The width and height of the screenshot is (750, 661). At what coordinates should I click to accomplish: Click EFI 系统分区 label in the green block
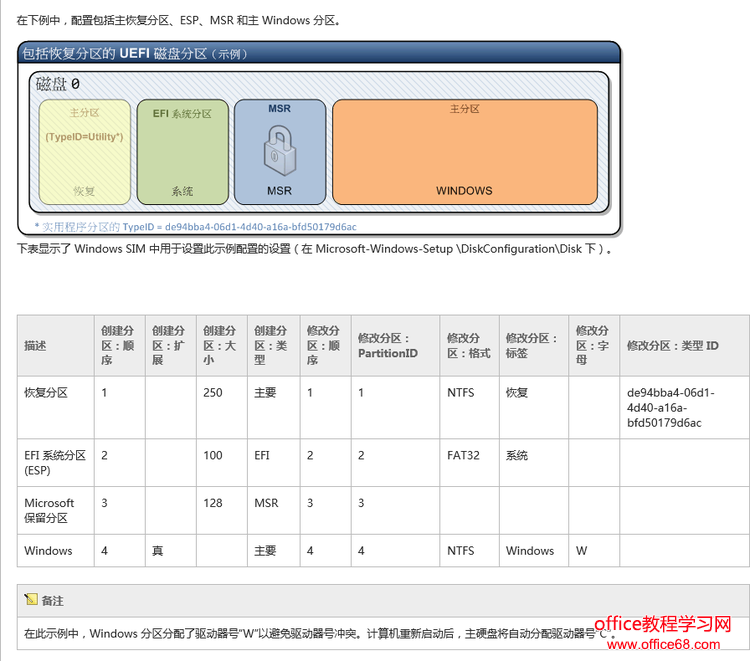click(x=182, y=113)
